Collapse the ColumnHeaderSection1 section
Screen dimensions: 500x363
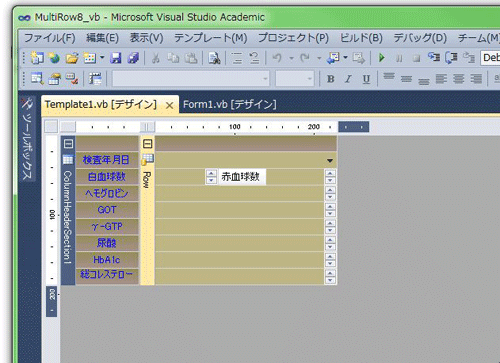(x=68, y=144)
